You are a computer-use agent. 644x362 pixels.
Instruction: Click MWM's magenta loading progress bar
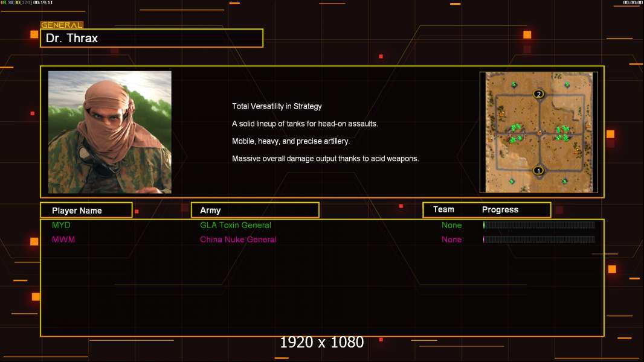(x=539, y=240)
